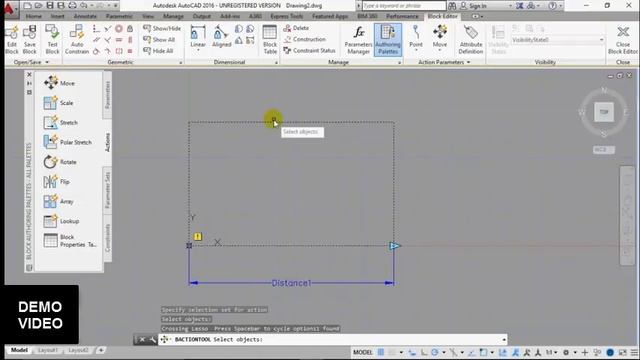Click Hide All constraints

coord(158,51)
